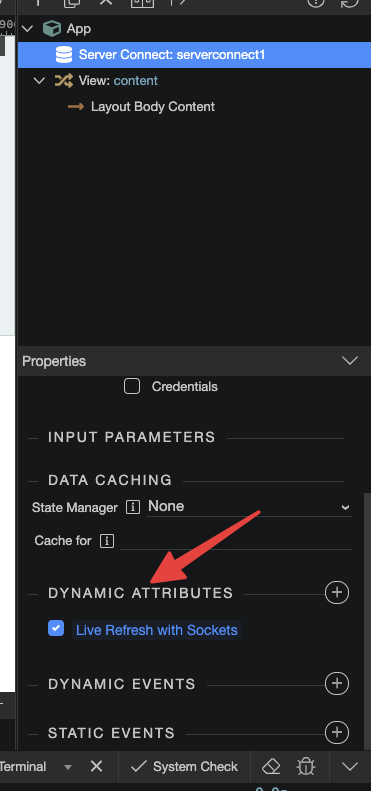Add a new dynamic event with plus
This screenshot has height=791, width=371.
(337, 684)
